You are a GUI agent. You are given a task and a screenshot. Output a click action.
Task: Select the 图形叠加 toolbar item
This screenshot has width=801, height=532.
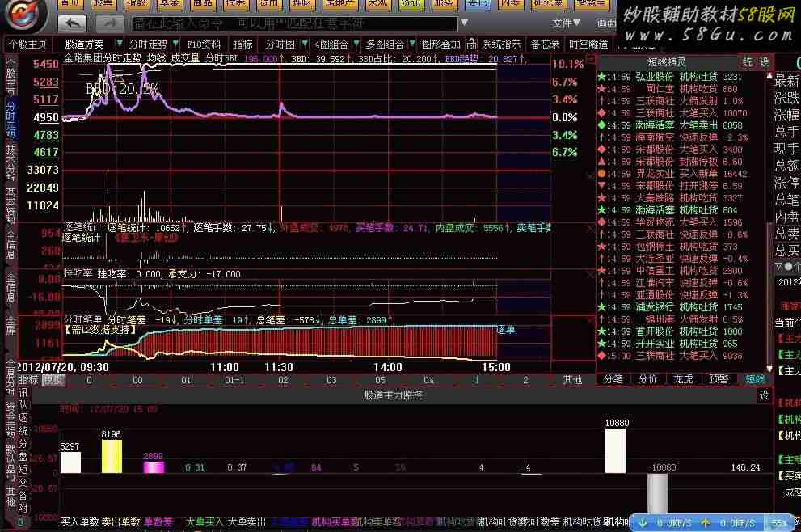441,44
